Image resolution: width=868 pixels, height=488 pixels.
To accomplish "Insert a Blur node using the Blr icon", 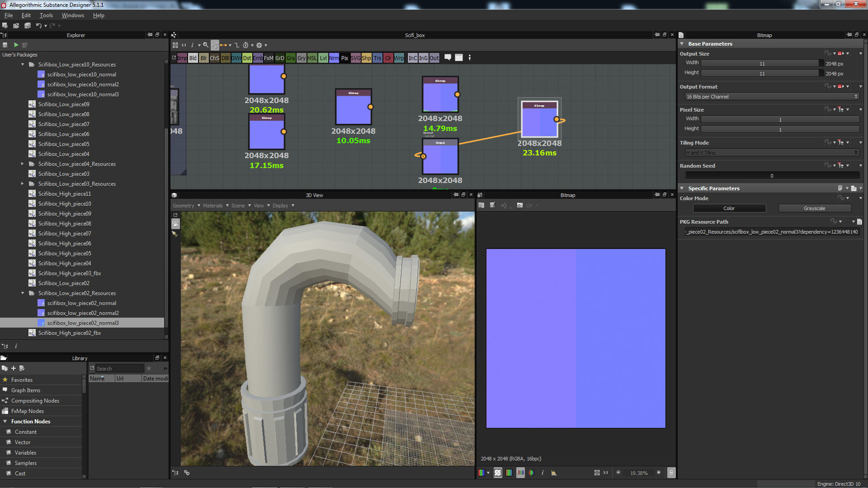I will click(x=204, y=58).
